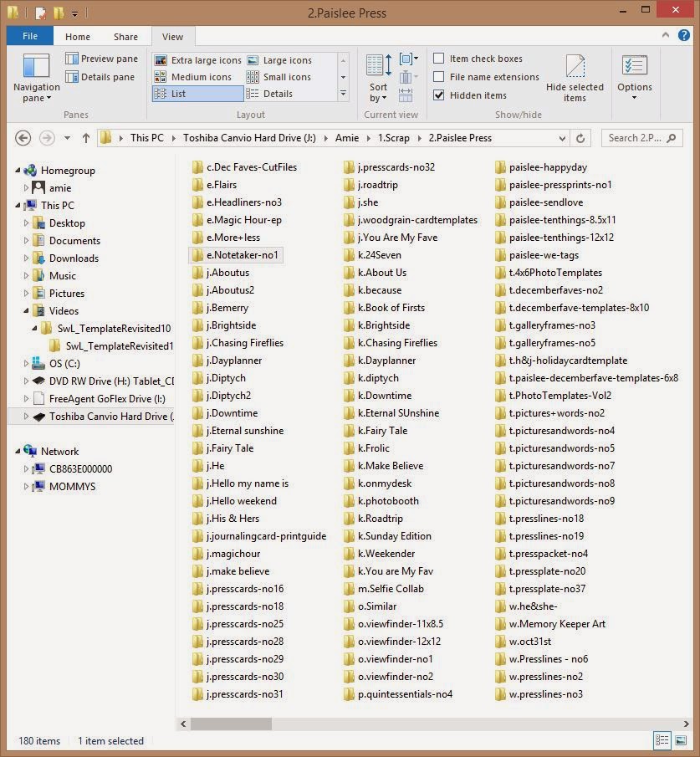Enable Item check boxes
The width and height of the screenshot is (700, 757).
pyautogui.click(x=439, y=59)
